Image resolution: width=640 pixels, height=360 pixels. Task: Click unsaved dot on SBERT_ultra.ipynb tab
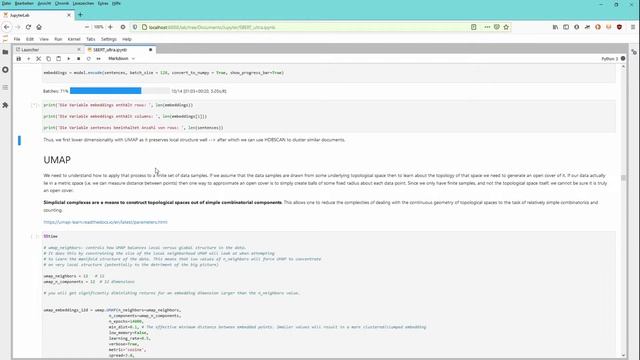(x=151, y=50)
